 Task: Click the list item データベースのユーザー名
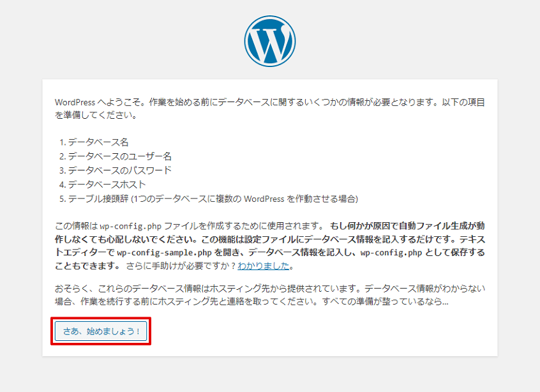point(119,156)
